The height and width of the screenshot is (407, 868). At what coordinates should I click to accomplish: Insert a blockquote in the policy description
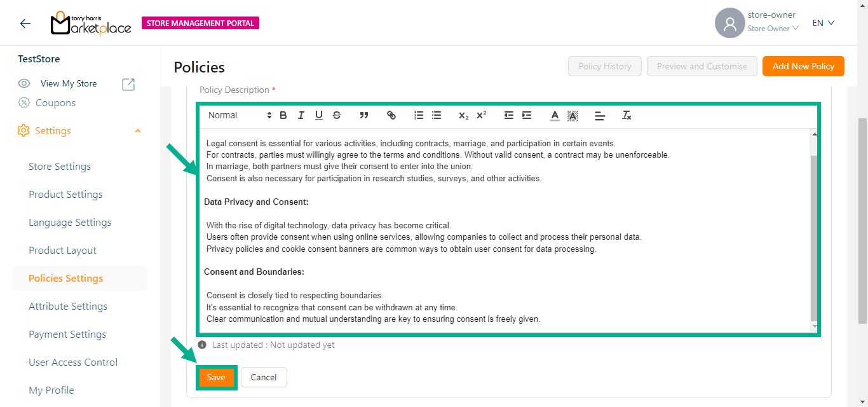click(x=364, y=115)
